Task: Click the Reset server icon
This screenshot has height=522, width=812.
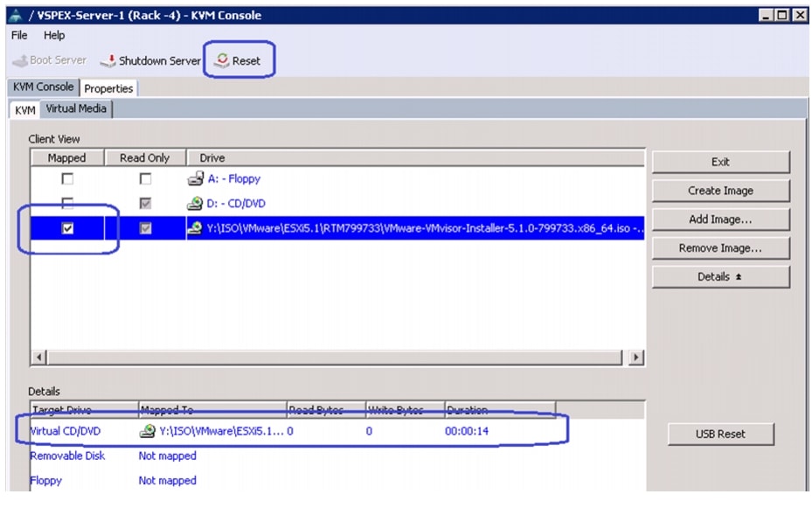Action: 222,60
